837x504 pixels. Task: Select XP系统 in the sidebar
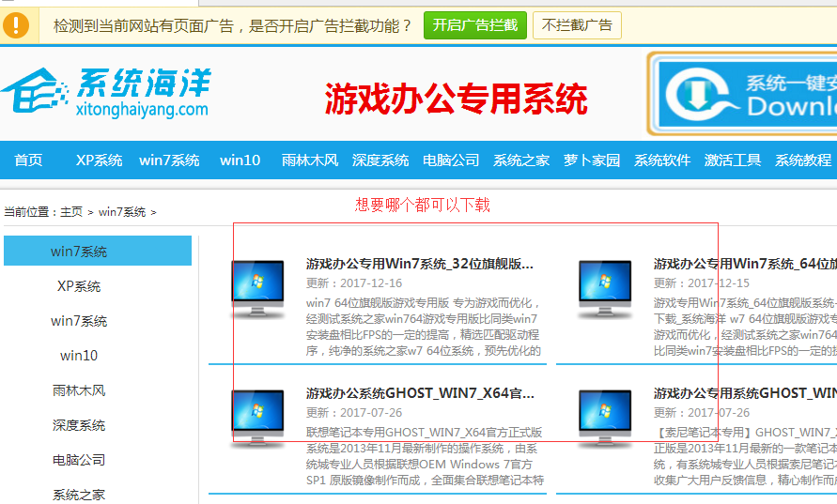point(79,286)
